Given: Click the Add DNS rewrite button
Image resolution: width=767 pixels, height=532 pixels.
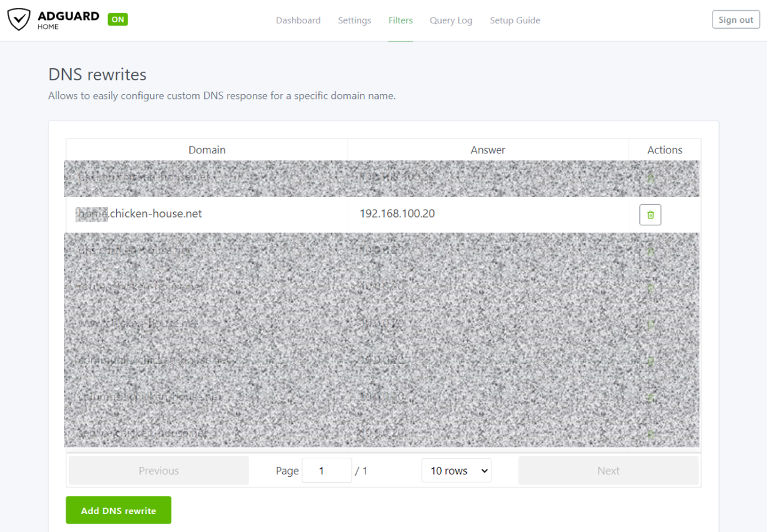Looking at the screenshot, I should (119, 510).
